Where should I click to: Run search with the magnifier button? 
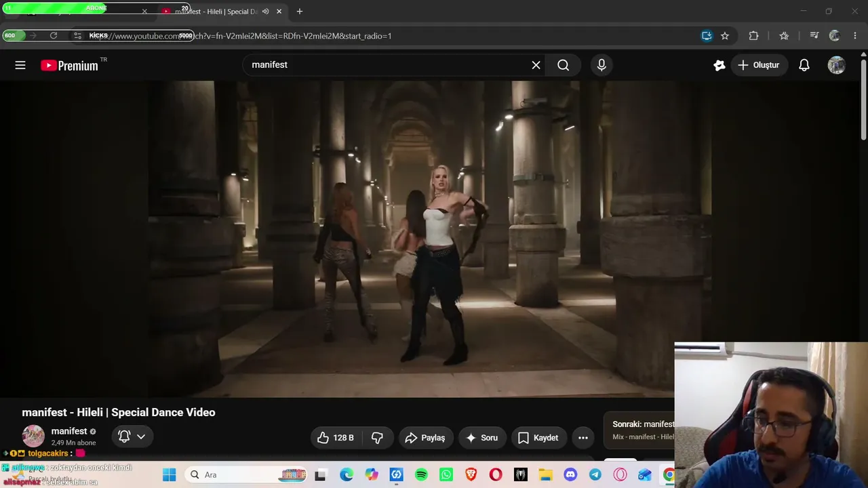[x=563, y=65]
